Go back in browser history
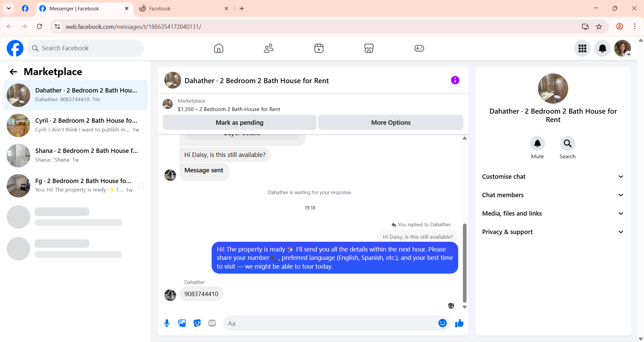The image size is (644, 342). 9,26
